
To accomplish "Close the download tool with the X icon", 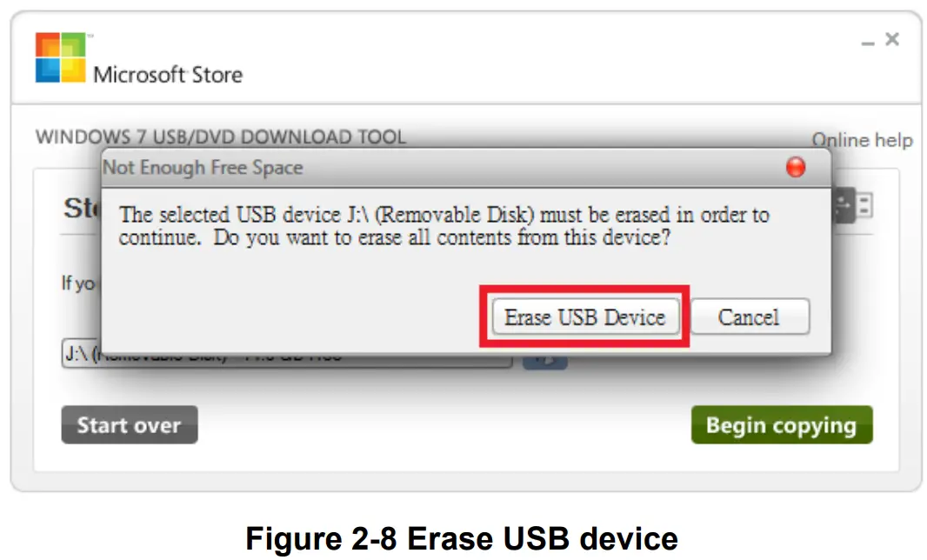I will 892,39.
